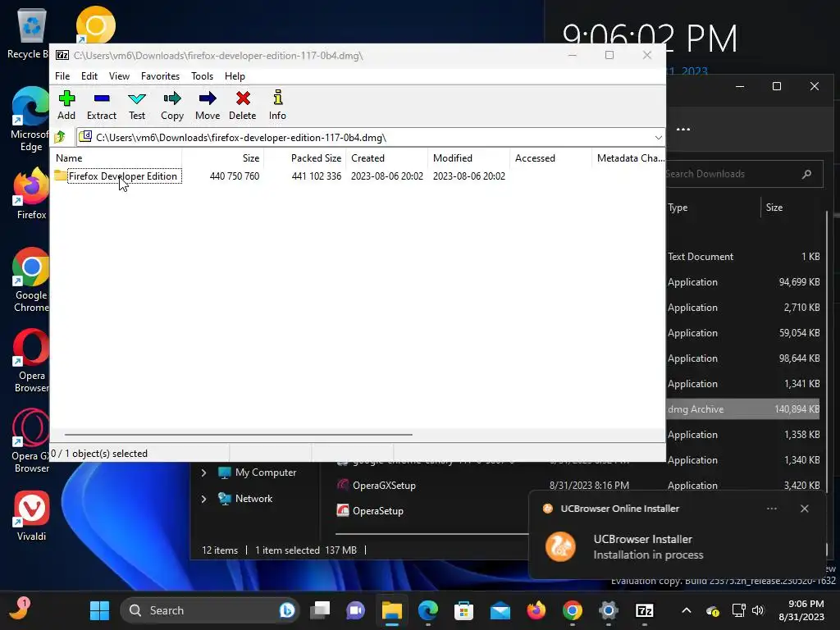This screenshot has height=630, width=840.
Task: Expand Network in Explorer tree
Action: (x=203, y=499)
